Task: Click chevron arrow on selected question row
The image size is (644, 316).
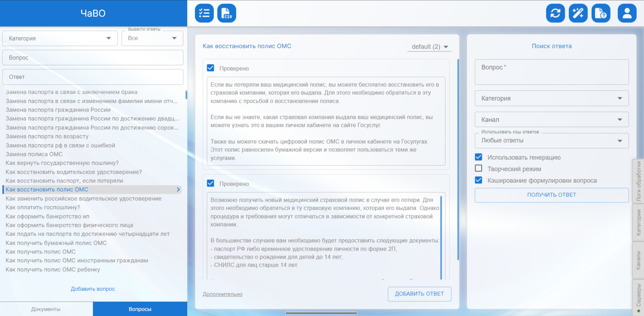Action: click(x=178, y=189)
